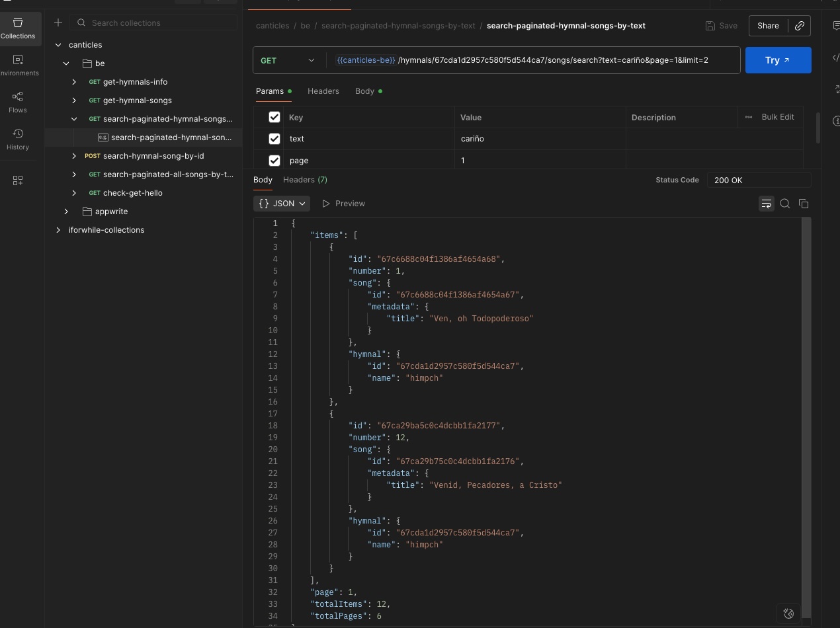Open the code snippet icon in right sidebar
The image size is (840, 628).
coord(836,58)
